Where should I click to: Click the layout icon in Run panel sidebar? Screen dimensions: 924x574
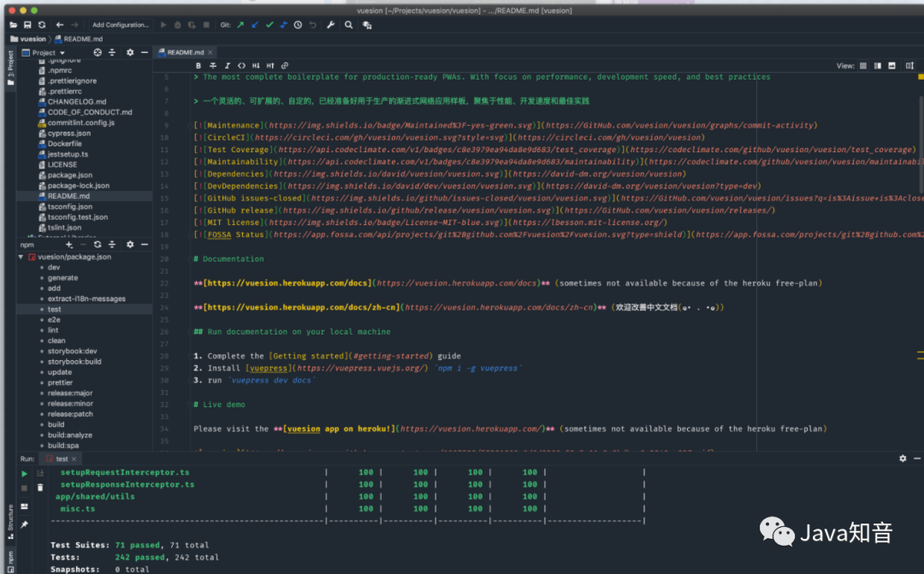coord(24,506)
